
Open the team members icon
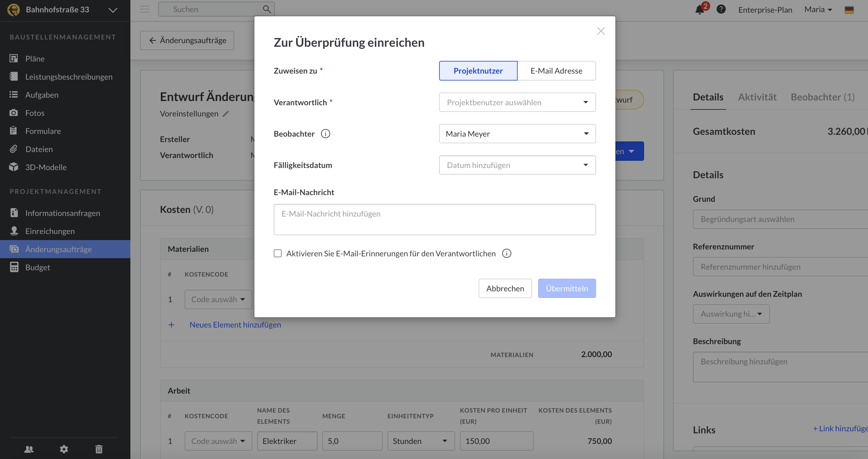pos(29,449)
